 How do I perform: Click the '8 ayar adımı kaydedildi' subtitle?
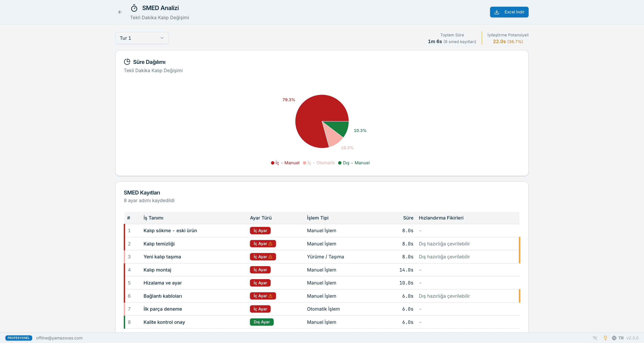pyautogui.click(x=149, y=201)
